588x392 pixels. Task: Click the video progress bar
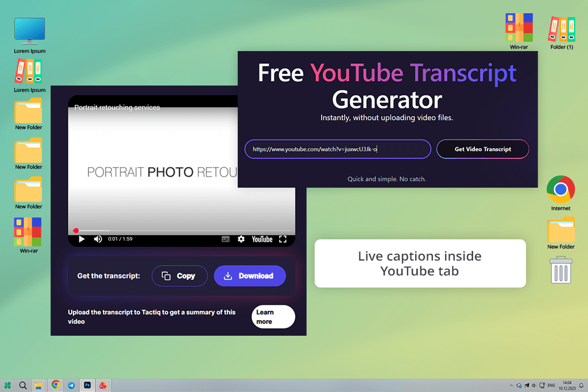(181, 231)
